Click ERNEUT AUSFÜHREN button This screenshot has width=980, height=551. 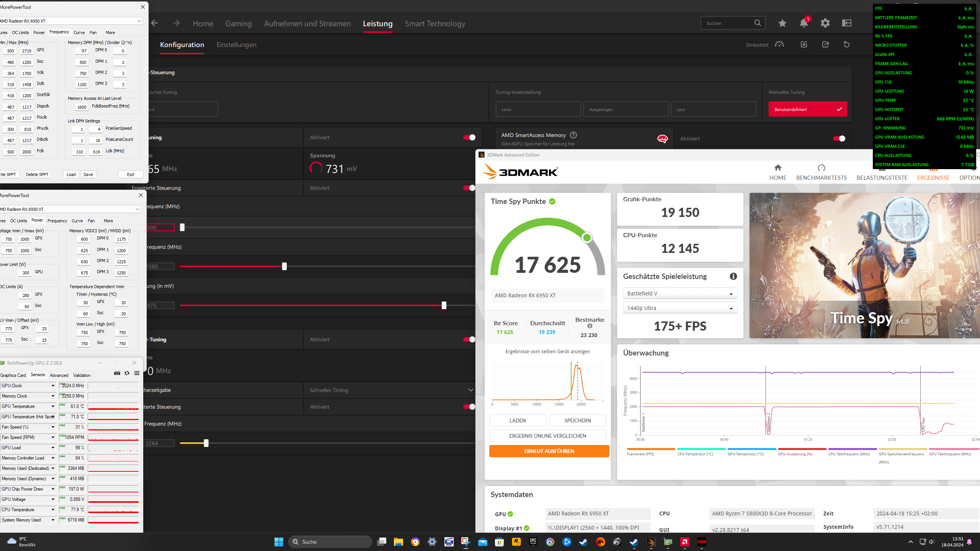point(549,451)
